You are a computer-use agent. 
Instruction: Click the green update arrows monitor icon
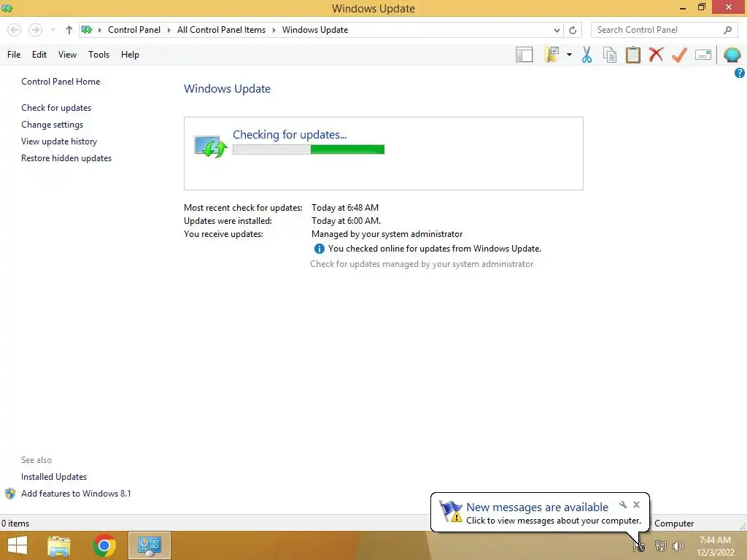pos(211,146)
